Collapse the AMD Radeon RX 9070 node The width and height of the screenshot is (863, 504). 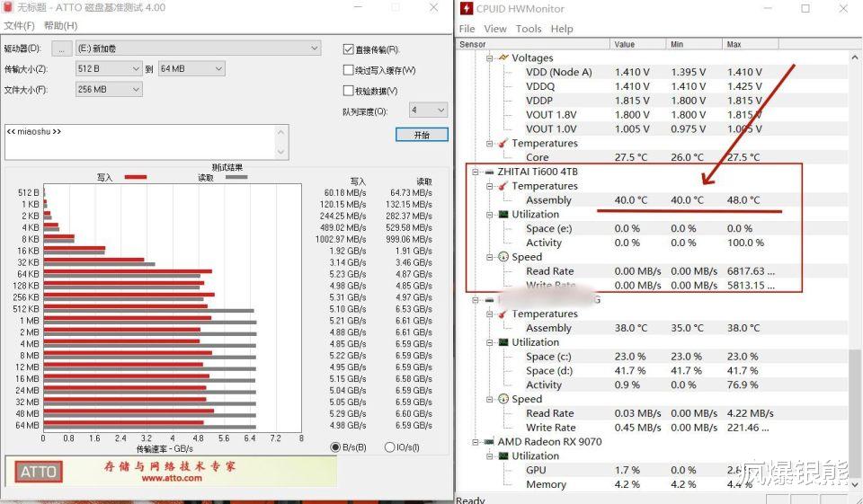click(475, 442)
